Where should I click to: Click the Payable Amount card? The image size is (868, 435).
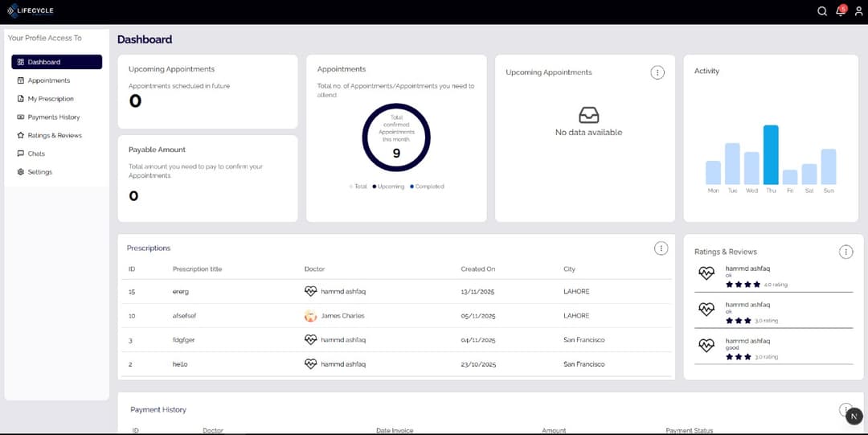coord(207,179)
